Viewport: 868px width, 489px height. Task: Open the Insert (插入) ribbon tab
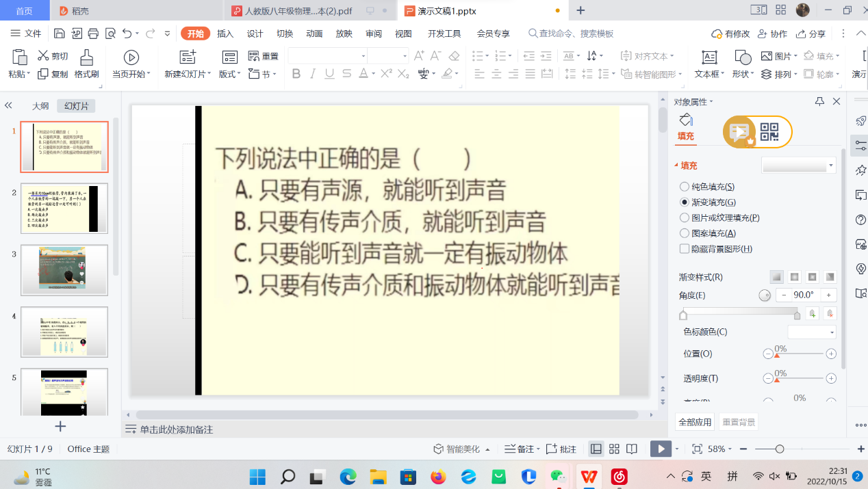coord(225,34)
